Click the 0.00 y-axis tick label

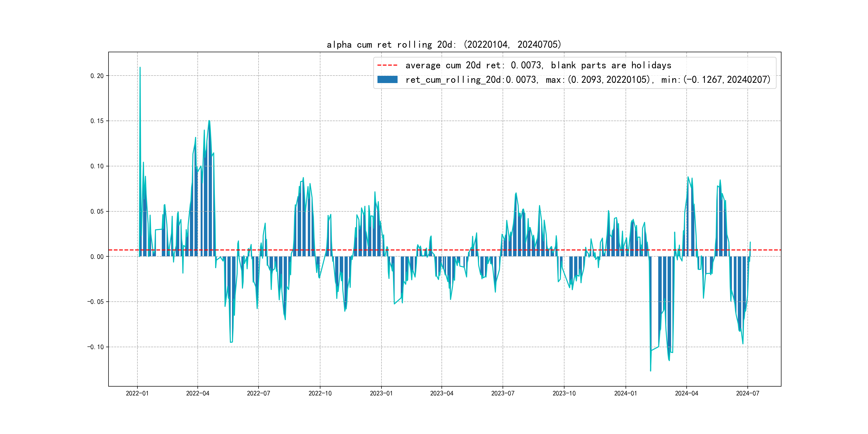[97, 257]
